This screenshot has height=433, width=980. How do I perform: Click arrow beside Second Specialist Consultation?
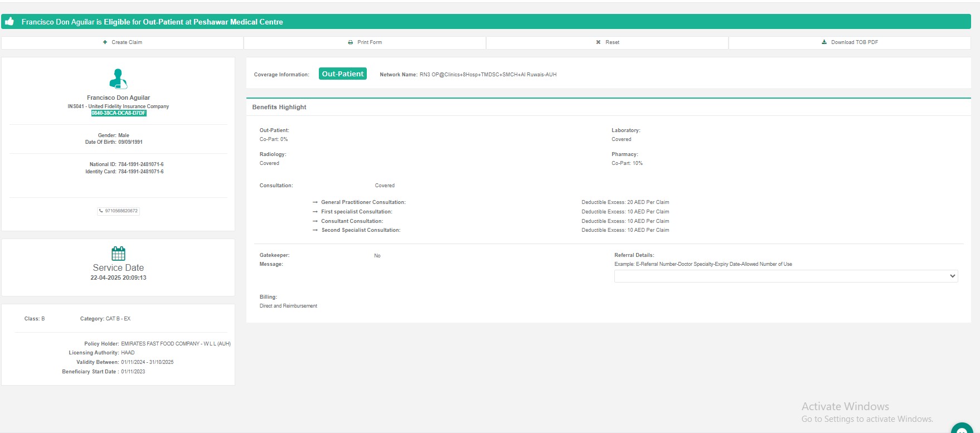click(315, 230)
